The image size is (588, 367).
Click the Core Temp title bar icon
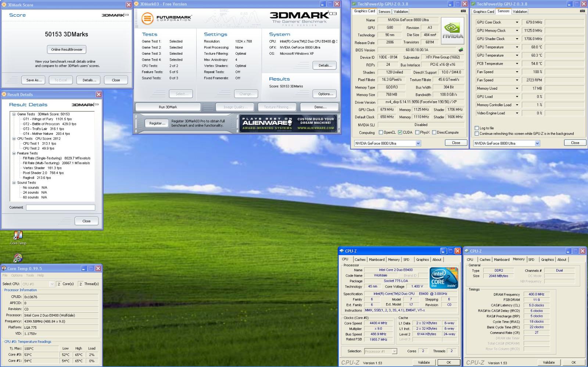4,269
